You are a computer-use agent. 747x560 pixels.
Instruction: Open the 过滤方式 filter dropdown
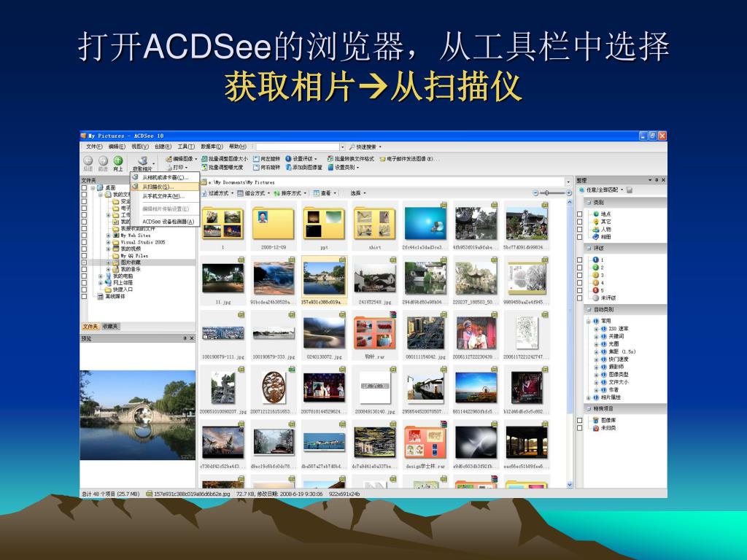pos(217,192)
